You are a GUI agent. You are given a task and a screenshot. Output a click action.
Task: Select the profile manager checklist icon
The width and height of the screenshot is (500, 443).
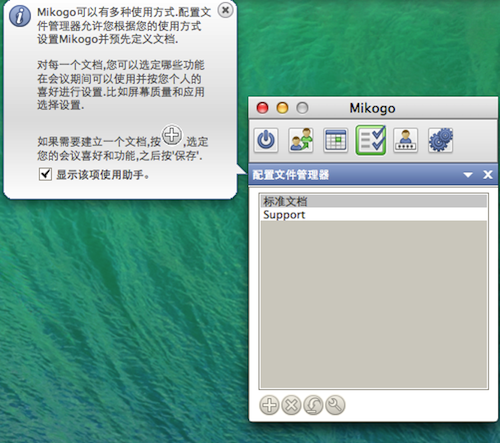371,140
